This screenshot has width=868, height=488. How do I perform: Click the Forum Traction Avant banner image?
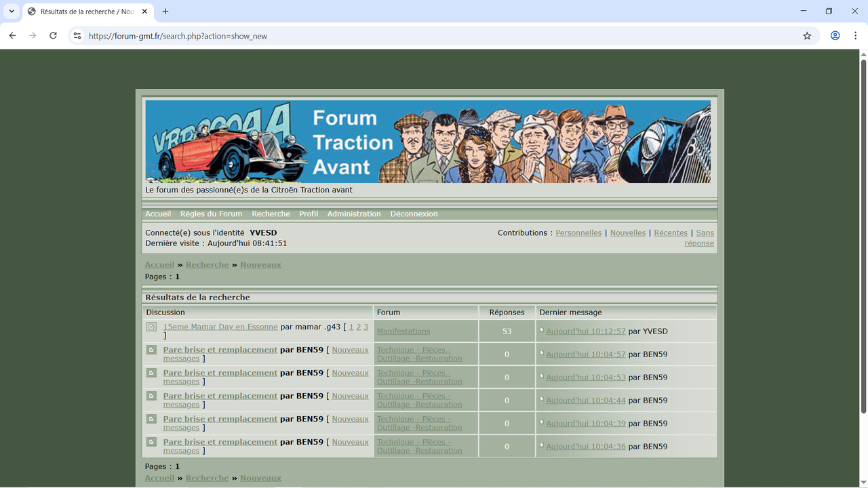pos(428,142)
